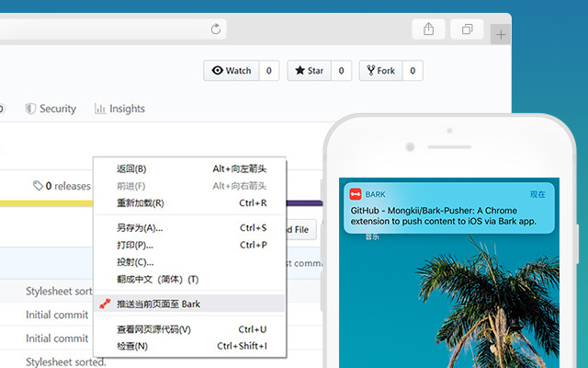Switch to the Insights tab
This screenshot has width=588, height=368.
(119, 109)
